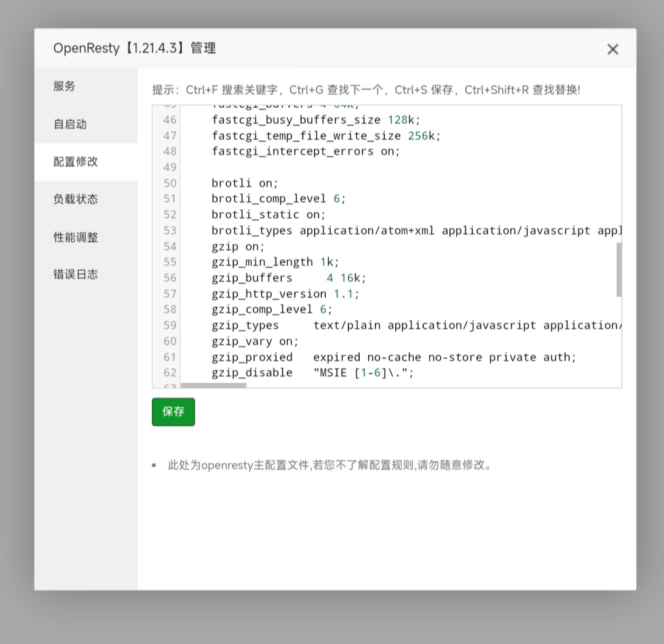Click the 'brotli_static on;' line

pyautogui.click(x=269, y=215)
